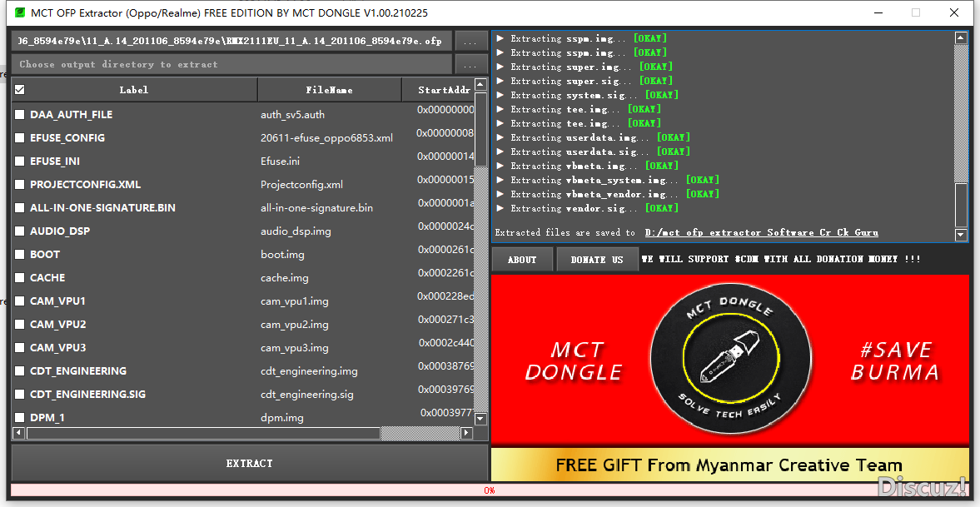Click log line Extracting userdata.img

coord(593,137)
